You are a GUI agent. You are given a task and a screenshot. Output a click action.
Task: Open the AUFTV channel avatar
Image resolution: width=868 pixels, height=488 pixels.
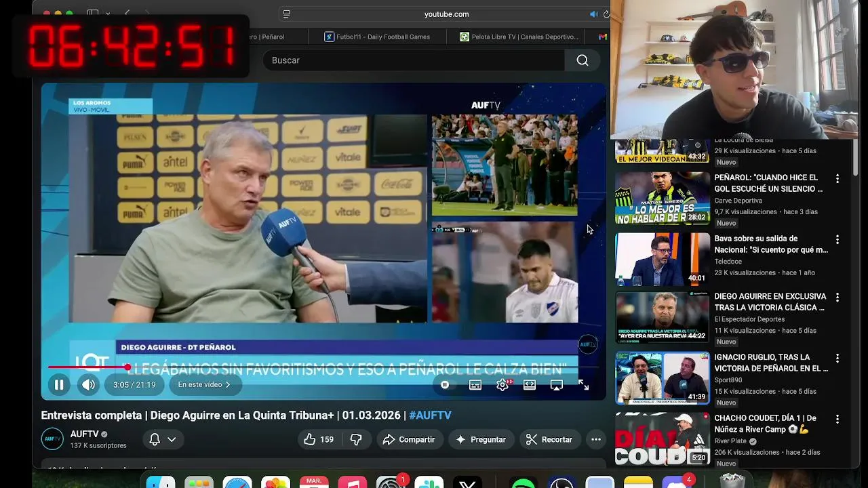(52, 439)
